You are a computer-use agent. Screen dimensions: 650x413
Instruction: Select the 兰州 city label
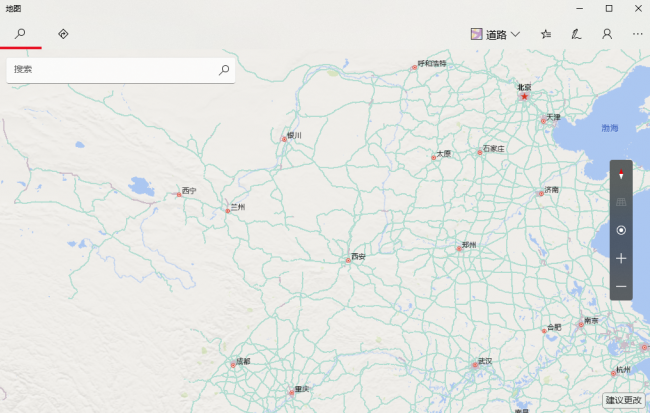click(238, 207)
